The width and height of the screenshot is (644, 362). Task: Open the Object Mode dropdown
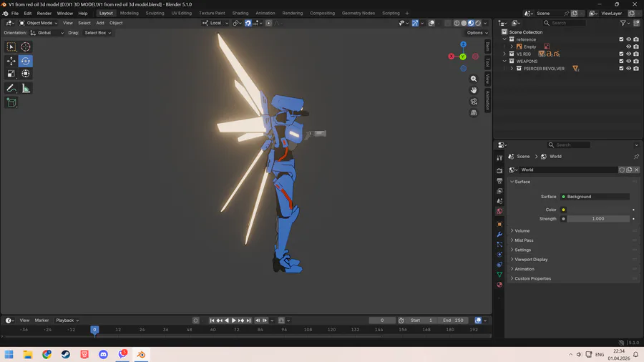click(38, 23)
